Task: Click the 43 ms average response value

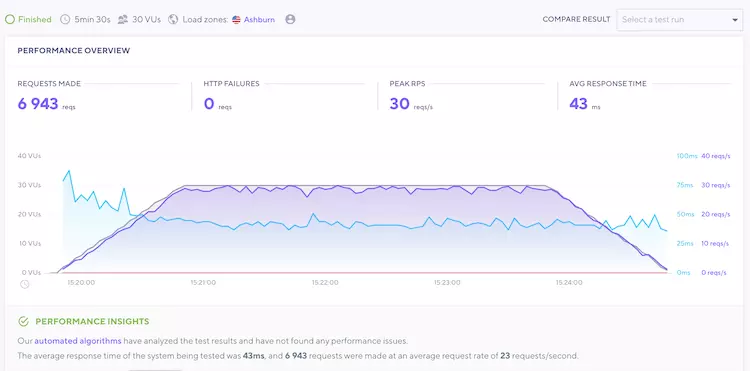Action: (578, 104)
